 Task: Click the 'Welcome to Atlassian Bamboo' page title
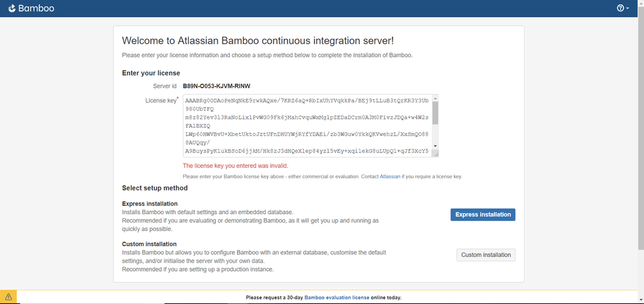pyautogui.click(x=259, y=41)
